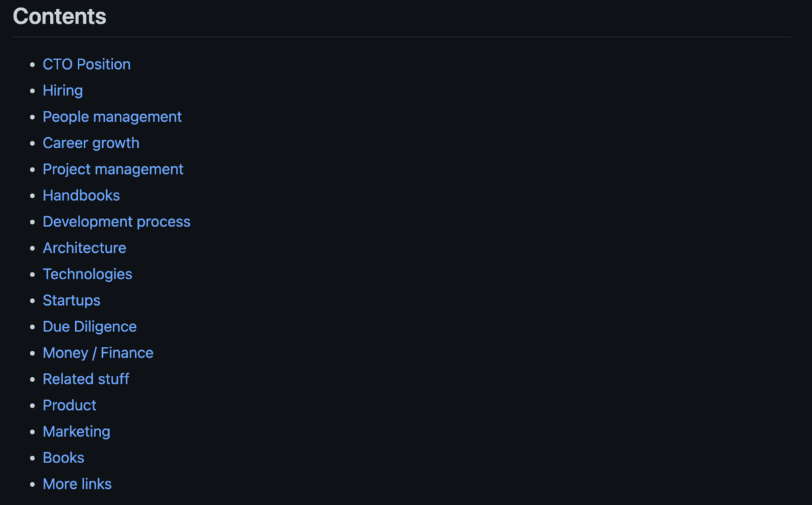Select the Development process link
Screen dimensions: 812x505
[116, 222]
